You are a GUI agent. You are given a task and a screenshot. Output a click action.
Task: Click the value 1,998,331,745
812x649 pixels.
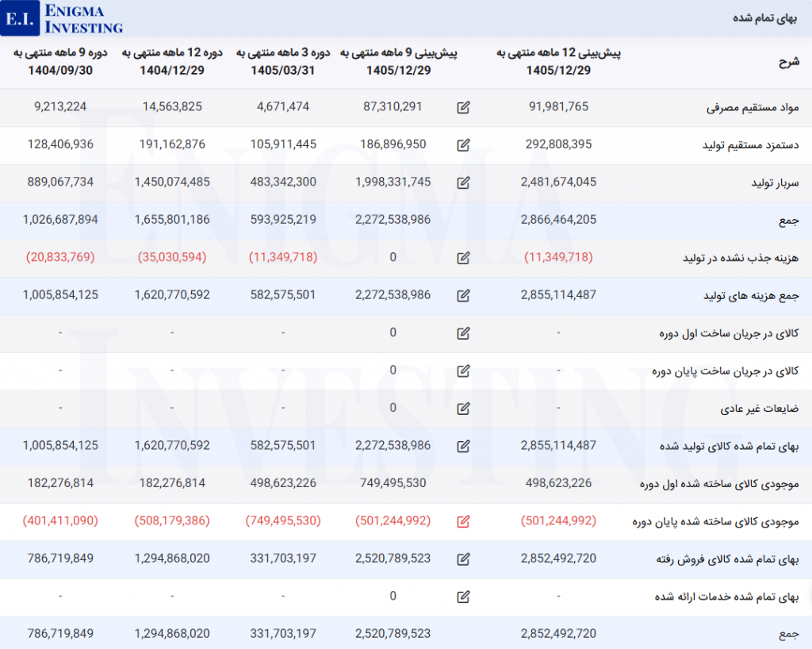click(393, 182)
